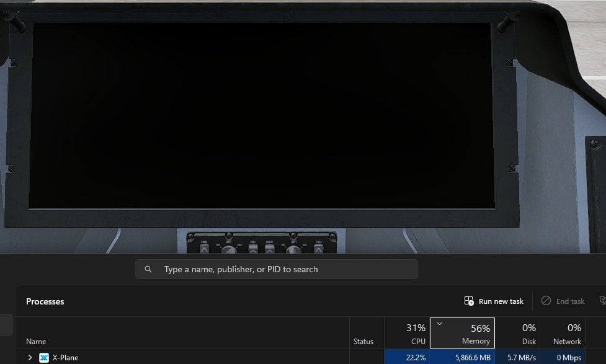Click the End task button
The image size is (606, 364).
(563, 301)
